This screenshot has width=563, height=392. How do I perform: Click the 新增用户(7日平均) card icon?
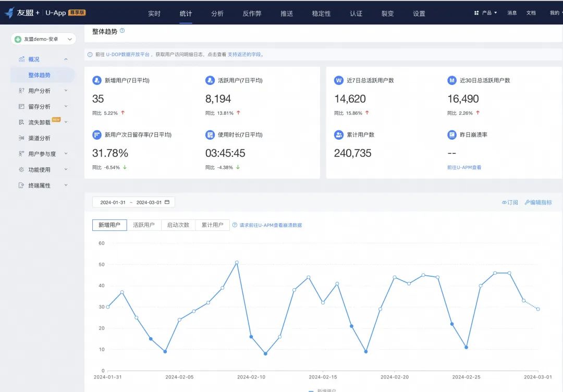point(97,80)
